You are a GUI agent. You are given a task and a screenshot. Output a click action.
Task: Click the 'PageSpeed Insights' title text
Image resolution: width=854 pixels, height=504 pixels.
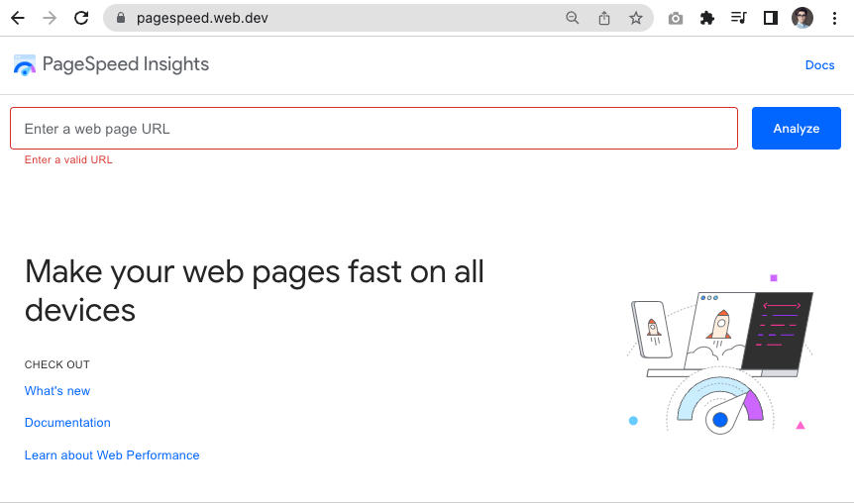(126, 64)
